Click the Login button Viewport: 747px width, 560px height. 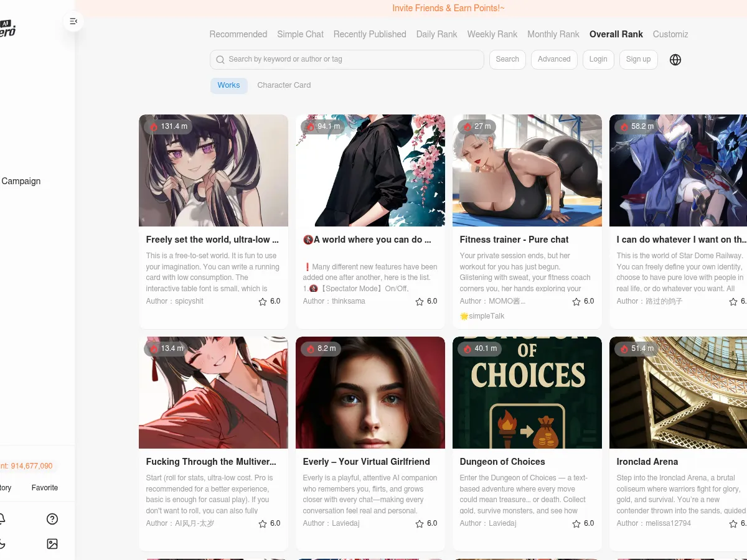point(598,59)
